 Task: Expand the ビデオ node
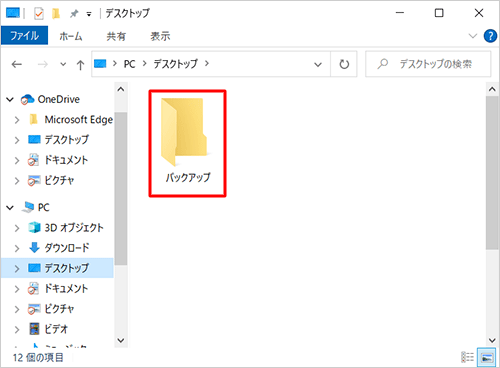(x=17, y=330)
